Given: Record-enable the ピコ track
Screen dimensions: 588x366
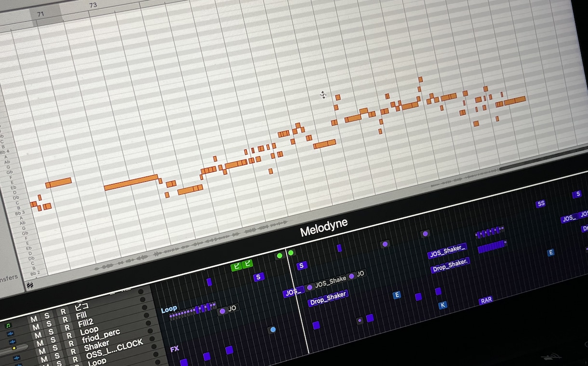Looking at the screenshot, I should pos(63,312).
